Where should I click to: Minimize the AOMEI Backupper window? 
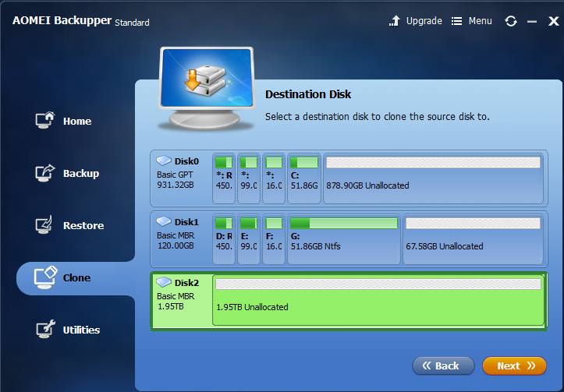[x=532, y=22]
